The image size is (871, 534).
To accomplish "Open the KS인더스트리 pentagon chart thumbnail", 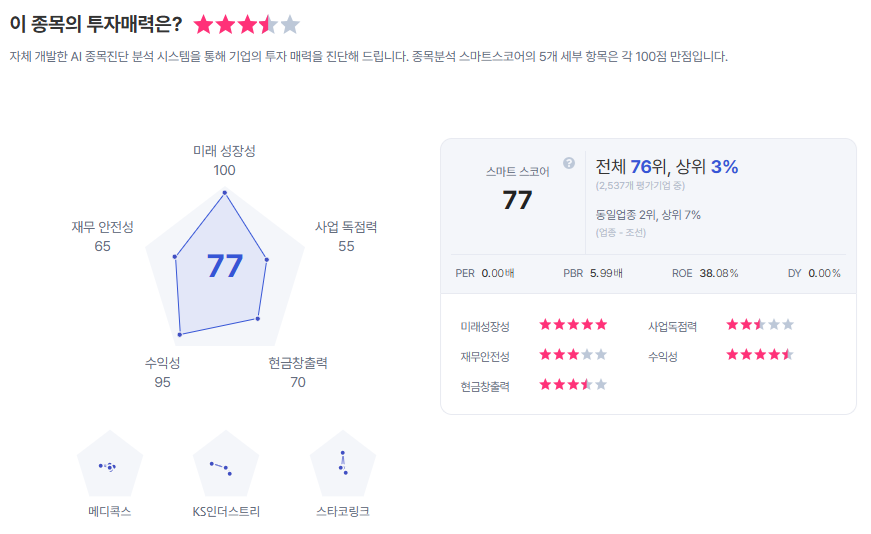I will coord(226,463).
